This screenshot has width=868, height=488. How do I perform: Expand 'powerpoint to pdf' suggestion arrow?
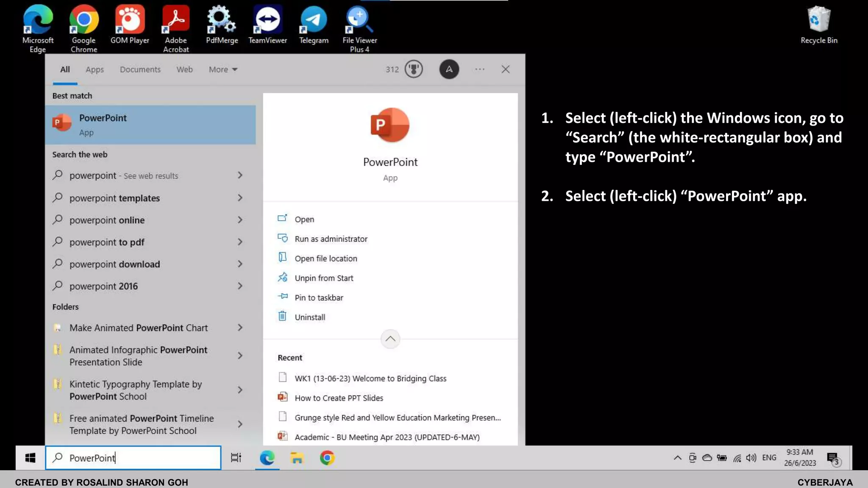point(240,242)
